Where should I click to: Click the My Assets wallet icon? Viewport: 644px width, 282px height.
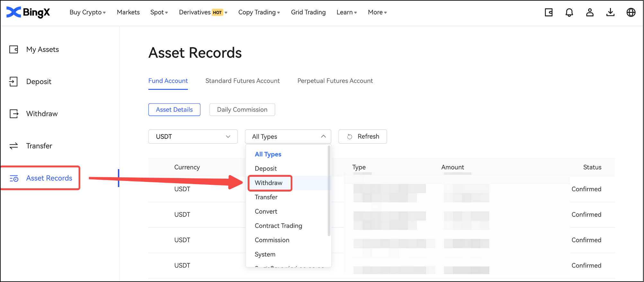click(x=13, y=49)
